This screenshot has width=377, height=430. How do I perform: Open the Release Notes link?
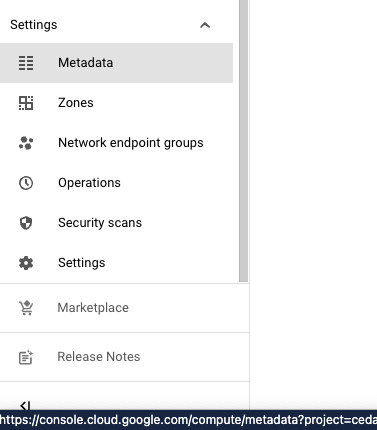click(124, 357)
